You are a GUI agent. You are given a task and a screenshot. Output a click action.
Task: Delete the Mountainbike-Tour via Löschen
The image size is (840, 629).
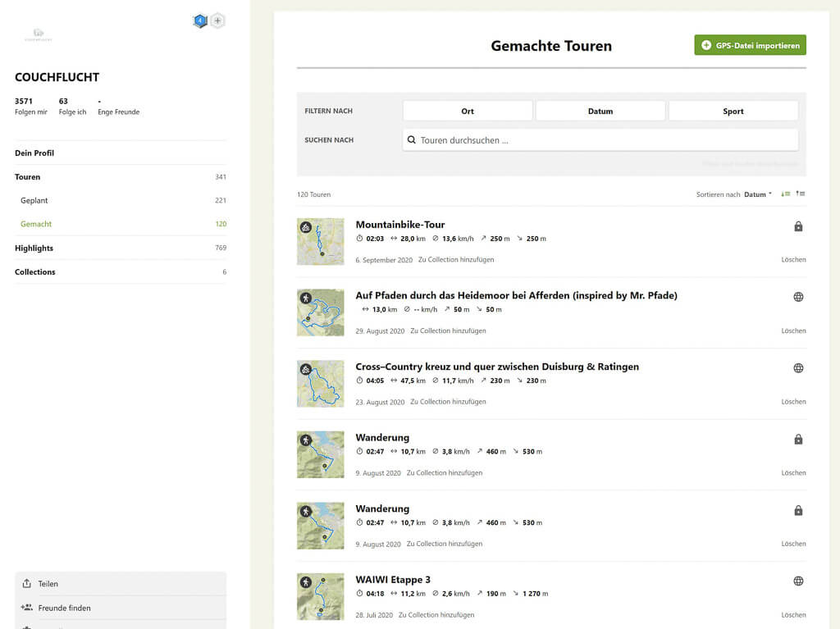click(793, 259)
